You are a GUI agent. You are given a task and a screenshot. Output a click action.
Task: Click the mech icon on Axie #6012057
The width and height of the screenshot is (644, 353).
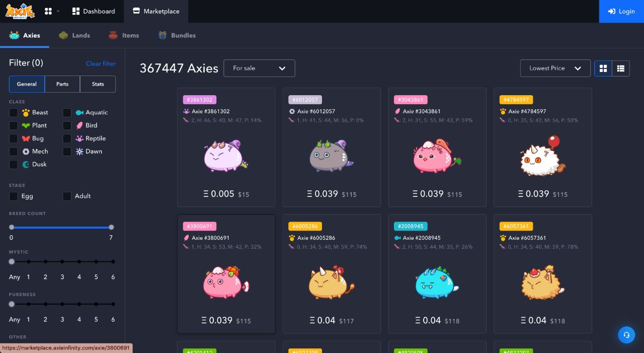[x=292, y=111]
